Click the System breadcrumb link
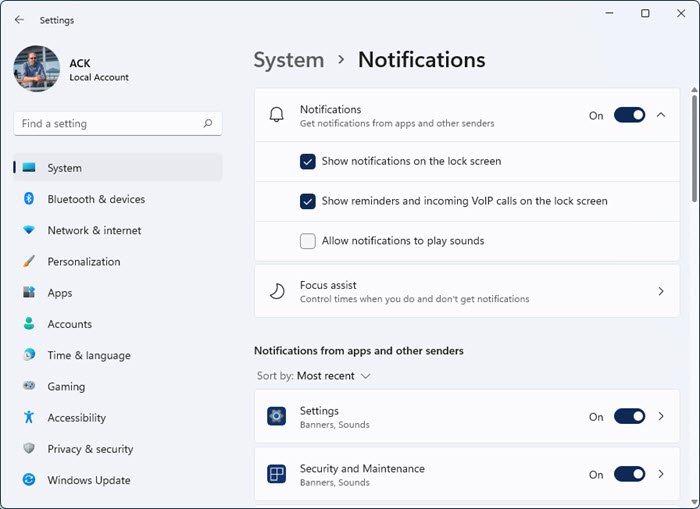700x509 pixels. (x=288, y=60)
